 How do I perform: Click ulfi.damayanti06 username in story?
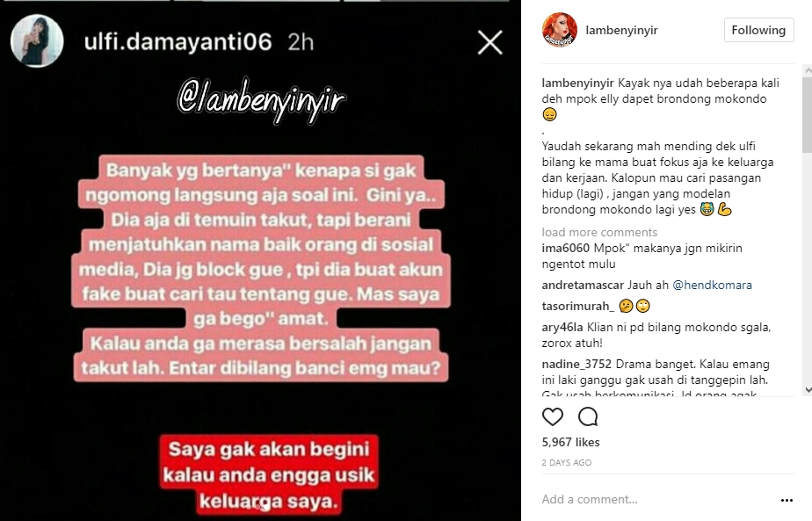[178, 41]
